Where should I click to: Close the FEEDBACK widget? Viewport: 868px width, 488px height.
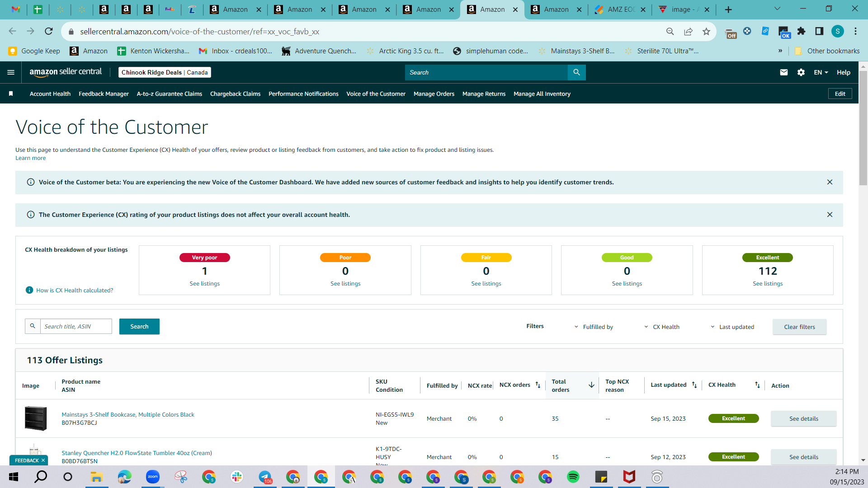click(x=43, y=460)
